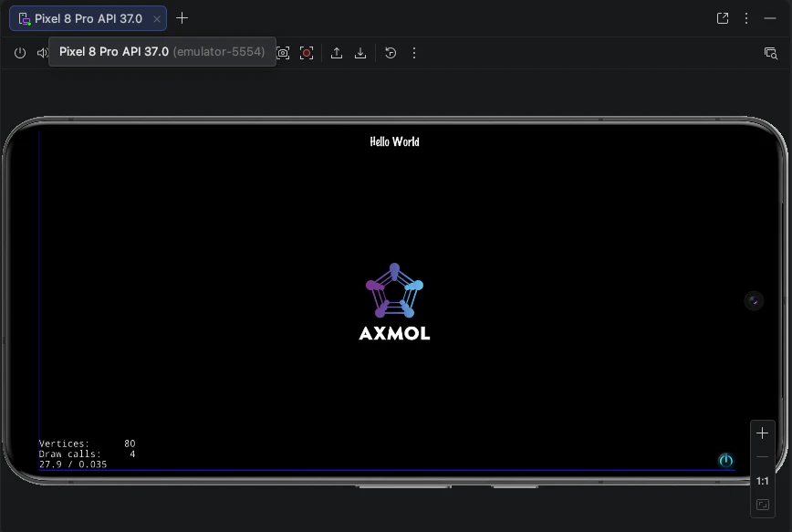Click the Draw calls: 4 stat line
The height and width of the screenshot is (532, 792).
pos(87,454)
